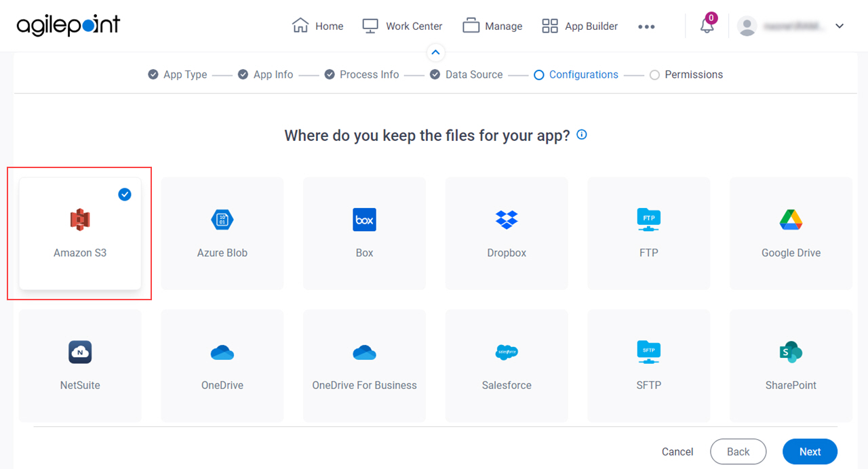Go to the Process Info step

[x=361, y=75]
